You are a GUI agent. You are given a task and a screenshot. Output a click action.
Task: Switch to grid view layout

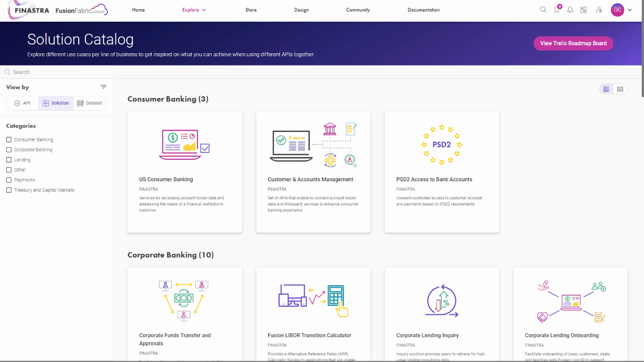click(606, 89)
